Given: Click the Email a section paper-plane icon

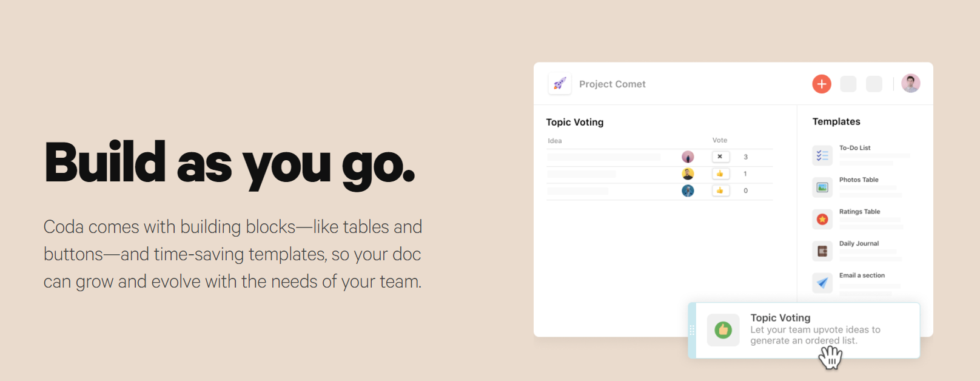Looking at the screenshot, I should pos(822,283).
